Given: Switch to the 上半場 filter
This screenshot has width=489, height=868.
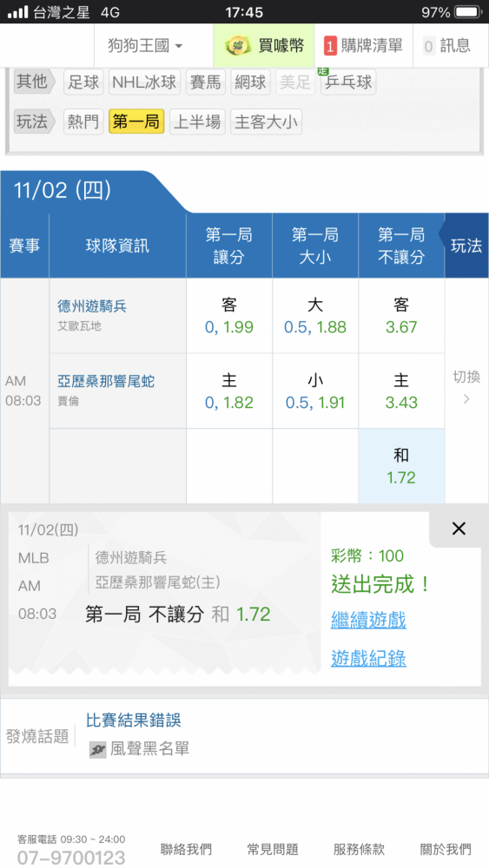Looking at the screenshot, I should (x=197, y=122).
